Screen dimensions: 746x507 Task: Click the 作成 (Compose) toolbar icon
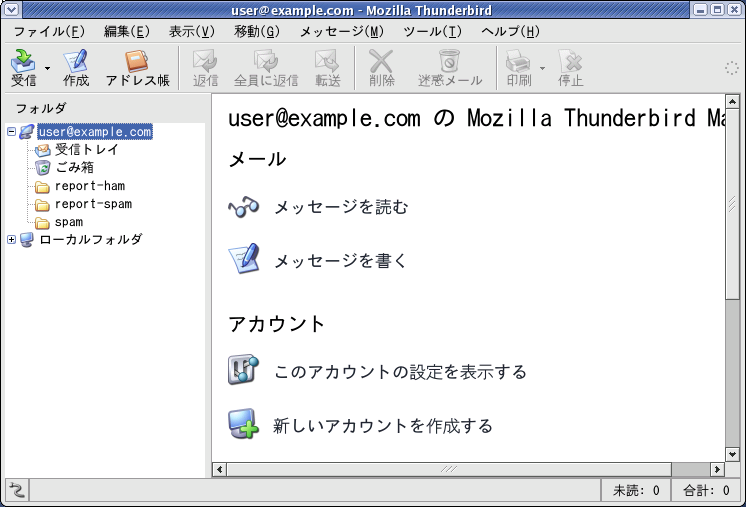76,68
